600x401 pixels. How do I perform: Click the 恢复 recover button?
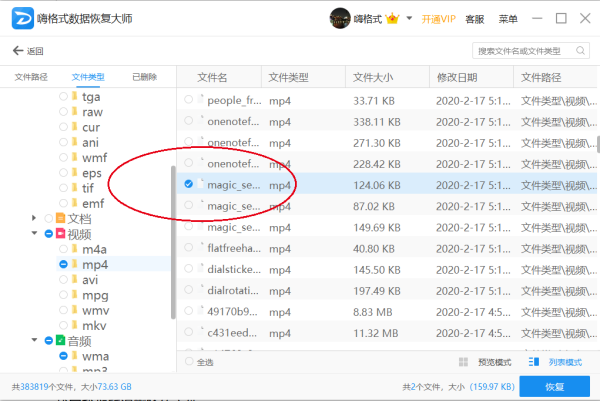pyautogui.click(x=554, y=386)
